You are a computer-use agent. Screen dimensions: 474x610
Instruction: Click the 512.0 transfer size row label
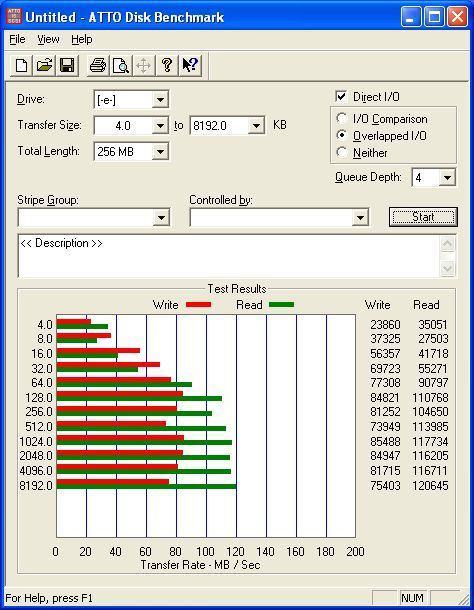(x=39, y=427)
